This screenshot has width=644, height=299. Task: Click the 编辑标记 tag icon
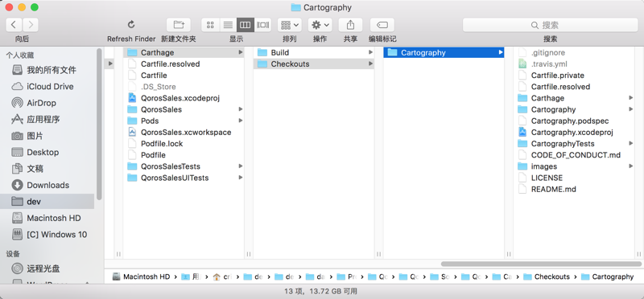[x=382, y=25]
